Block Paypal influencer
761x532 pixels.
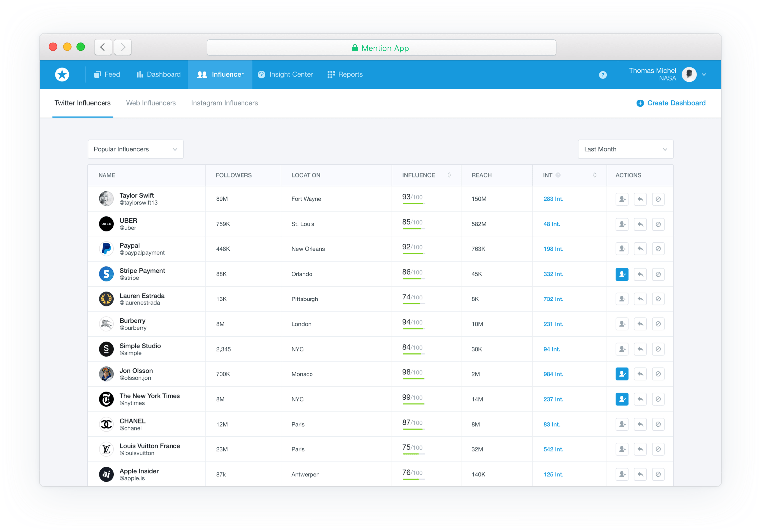[658, 249]
